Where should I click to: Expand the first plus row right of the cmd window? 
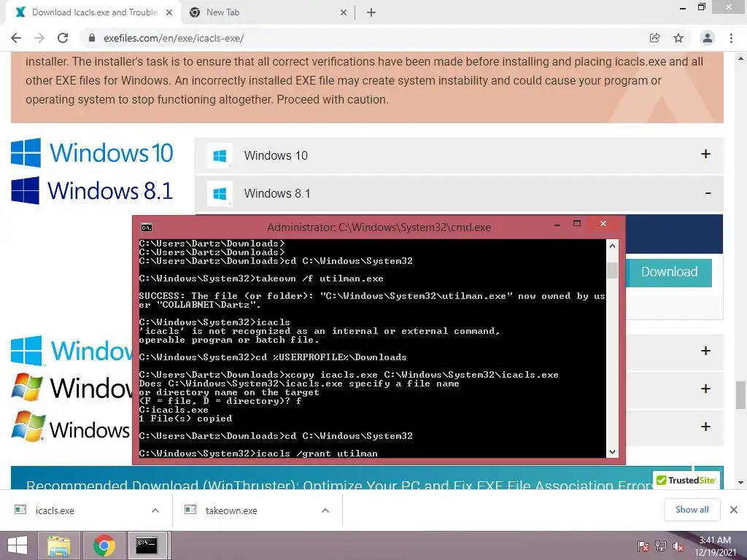(x=705, y=351)
